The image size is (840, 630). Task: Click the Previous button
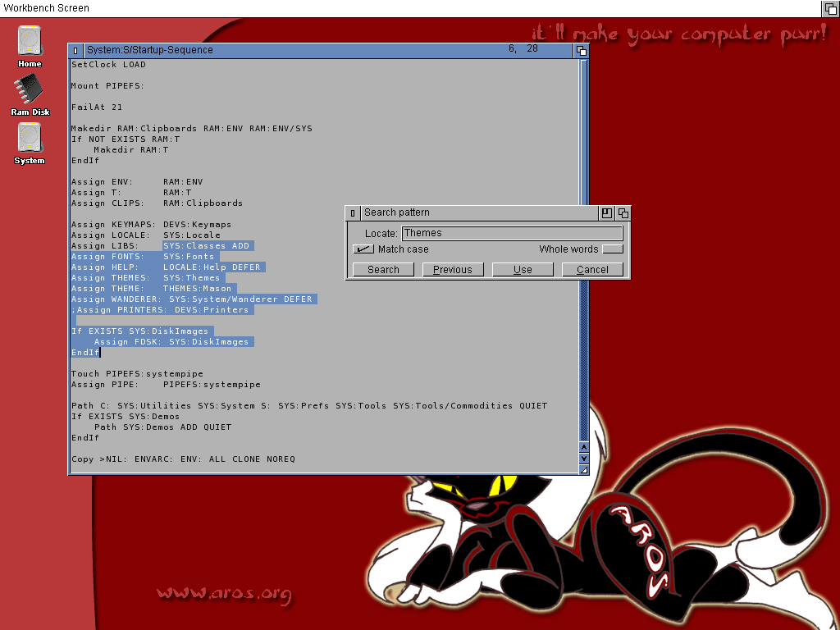453,269
